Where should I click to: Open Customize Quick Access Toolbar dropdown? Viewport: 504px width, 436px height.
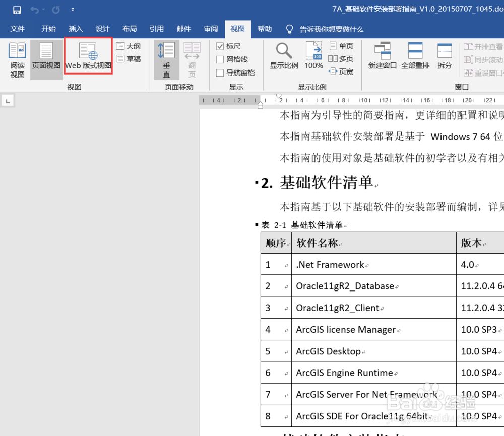(73, 10)
